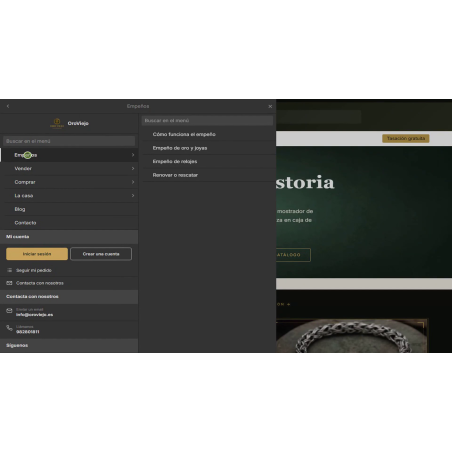The image size is (452, 452).
Task: Click the phone number under Llámanos
Action: 28,332
